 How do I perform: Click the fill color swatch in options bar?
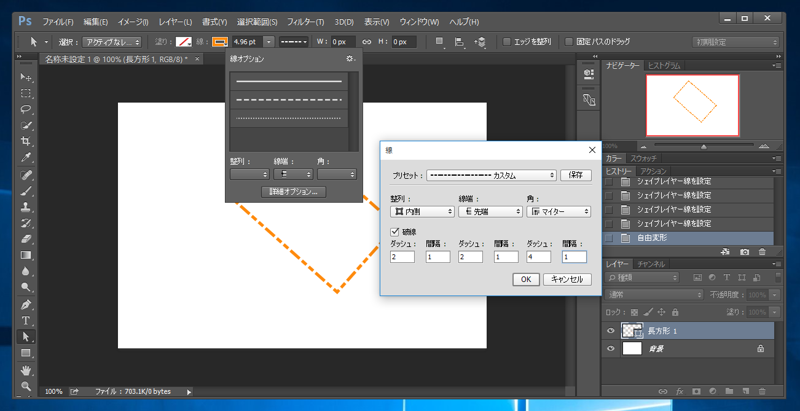(x=183, y=42)
